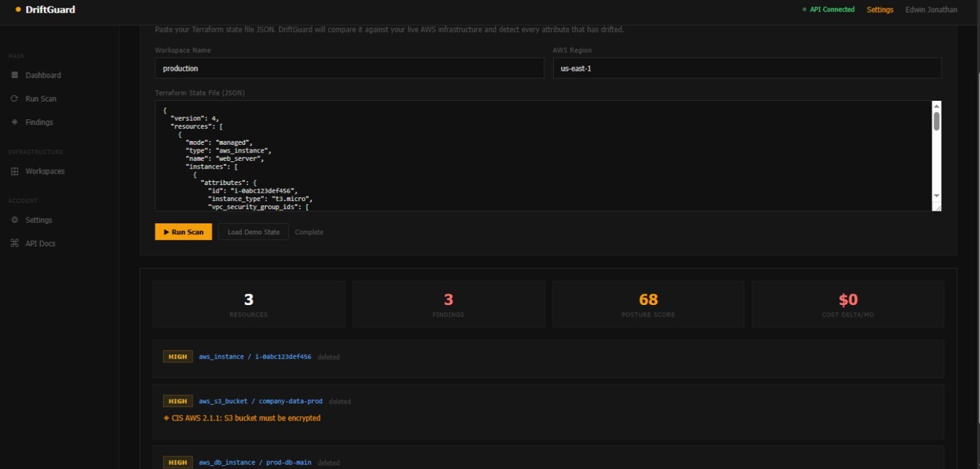Click the HIGH badge on aws_db_instance row
Viewport: 980px width, 469px height.
178,462
